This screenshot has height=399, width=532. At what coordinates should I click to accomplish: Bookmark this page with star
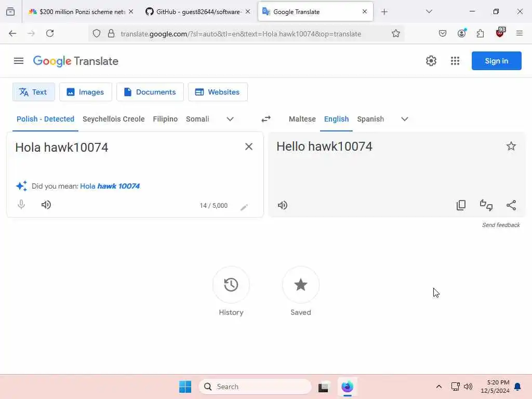395,33
